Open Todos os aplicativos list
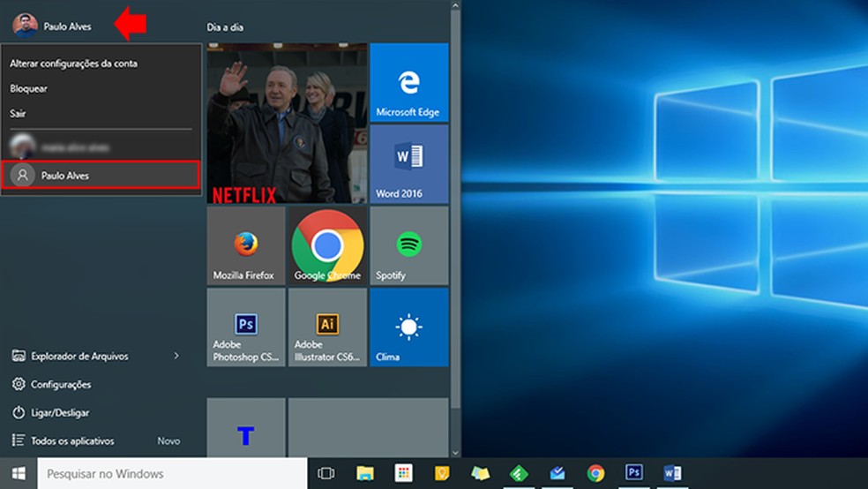 [x=72, y=440]
